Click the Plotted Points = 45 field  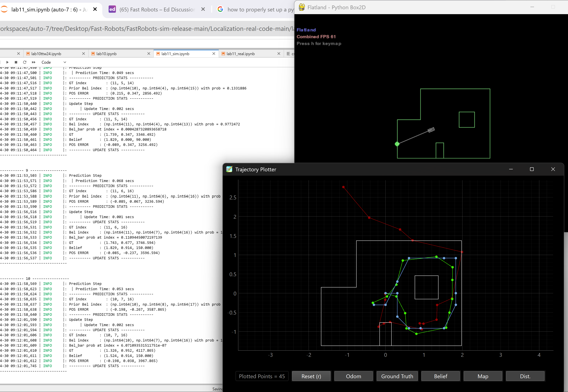pyautogui.click(x=262, y=376)
